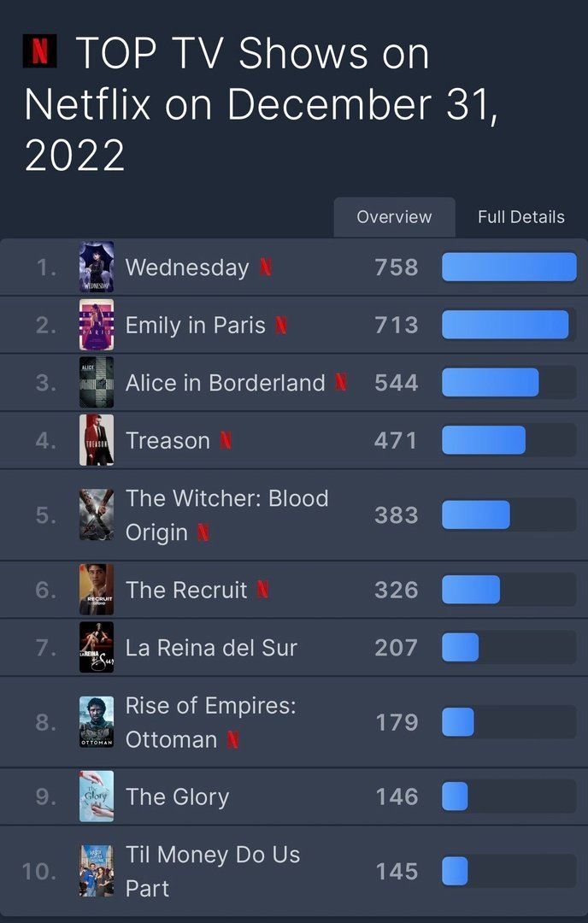The width and height of the screenshot is (588, 923).
Task: Click the Netflix logo beside the title
Action: pos(39,52)
